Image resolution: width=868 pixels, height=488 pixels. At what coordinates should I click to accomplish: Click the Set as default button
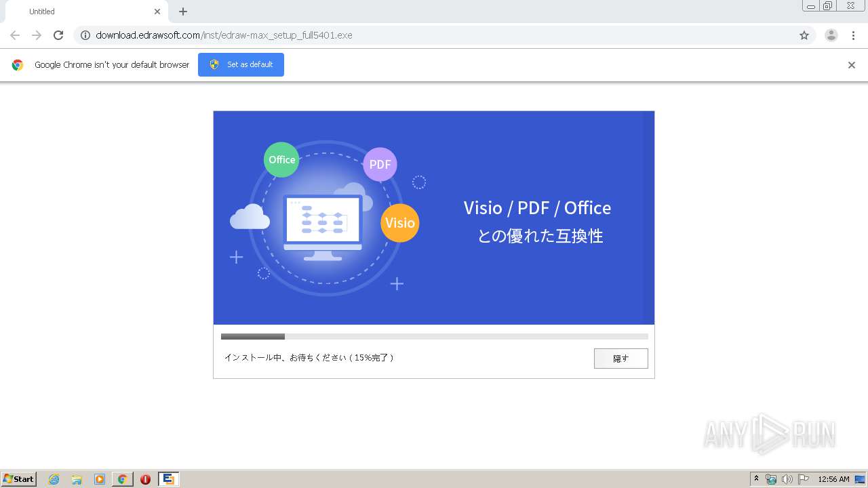[241, 64]
